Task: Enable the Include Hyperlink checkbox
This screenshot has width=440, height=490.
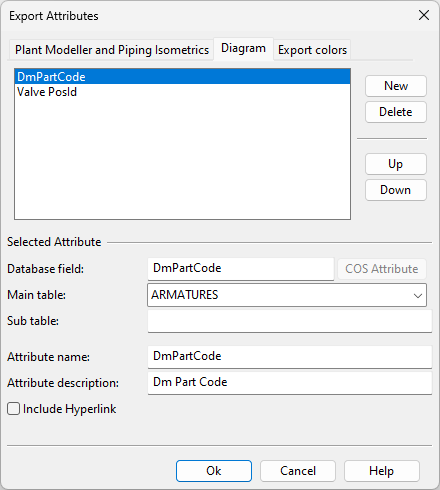Action: tap(14, 409)
